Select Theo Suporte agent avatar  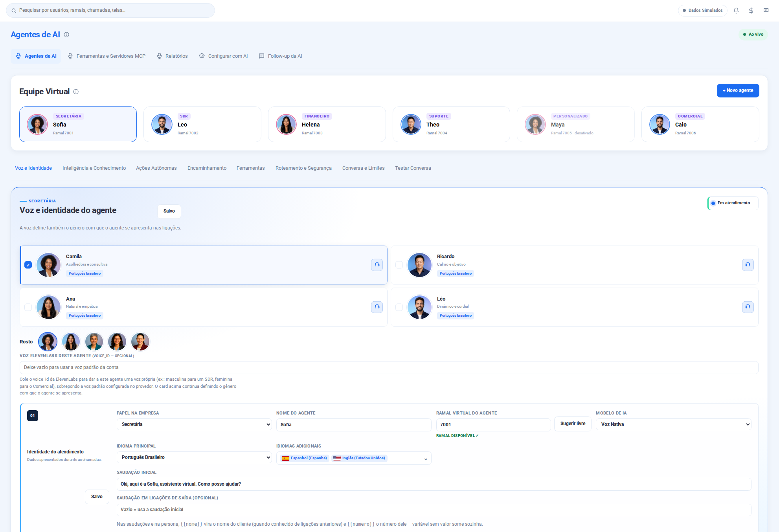pos(411,124)
